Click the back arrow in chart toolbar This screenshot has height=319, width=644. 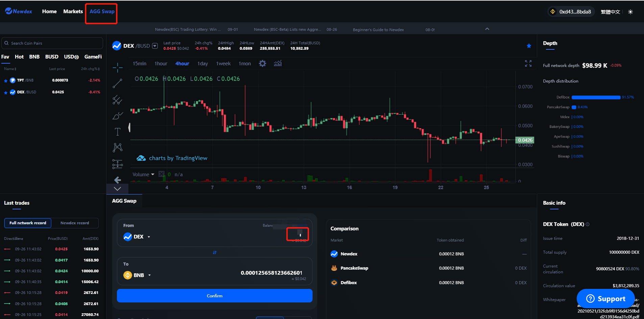point(118,180)
